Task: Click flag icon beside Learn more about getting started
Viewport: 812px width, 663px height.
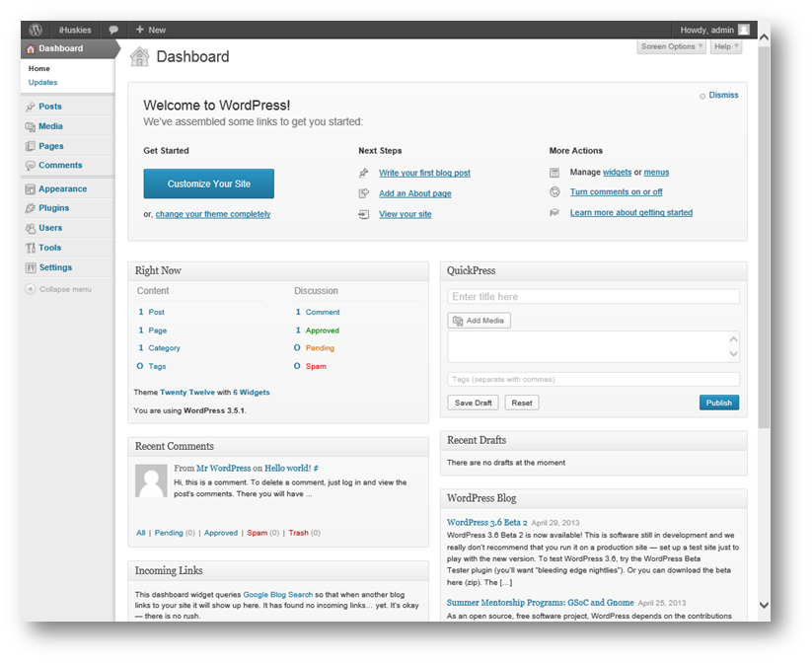Action: (x=554, y=212)
